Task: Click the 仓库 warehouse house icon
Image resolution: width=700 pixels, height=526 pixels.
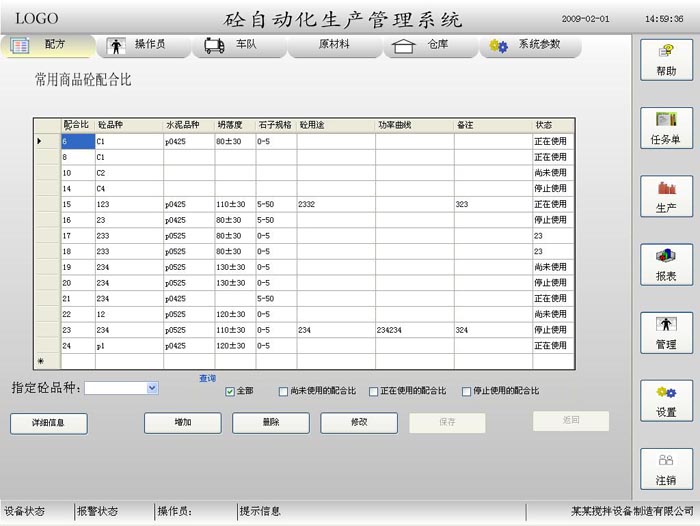Action: click(403, 46)
